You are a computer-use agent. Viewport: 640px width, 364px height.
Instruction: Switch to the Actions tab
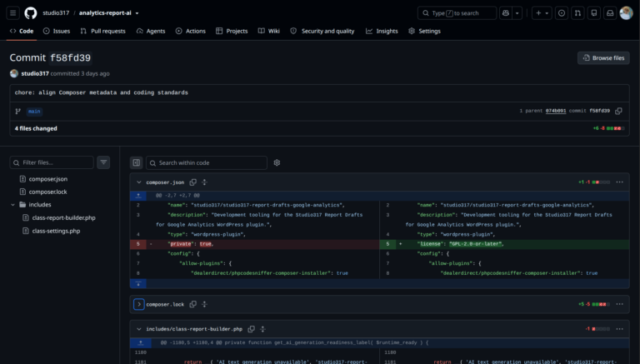191,31
